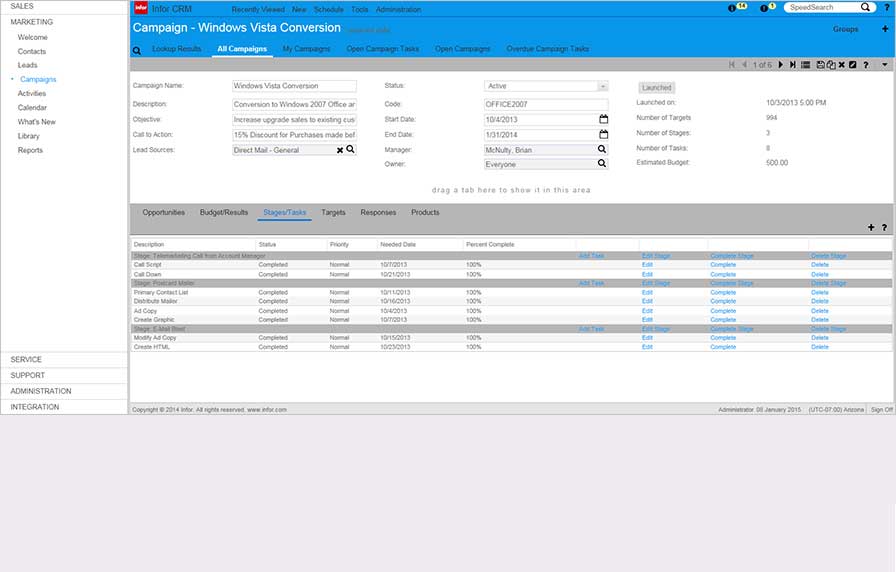This screenshot has height=572, width=896.
Task: Click the Distribute Mailer task description
Action: pyautogui.click(x=155, y=301)
